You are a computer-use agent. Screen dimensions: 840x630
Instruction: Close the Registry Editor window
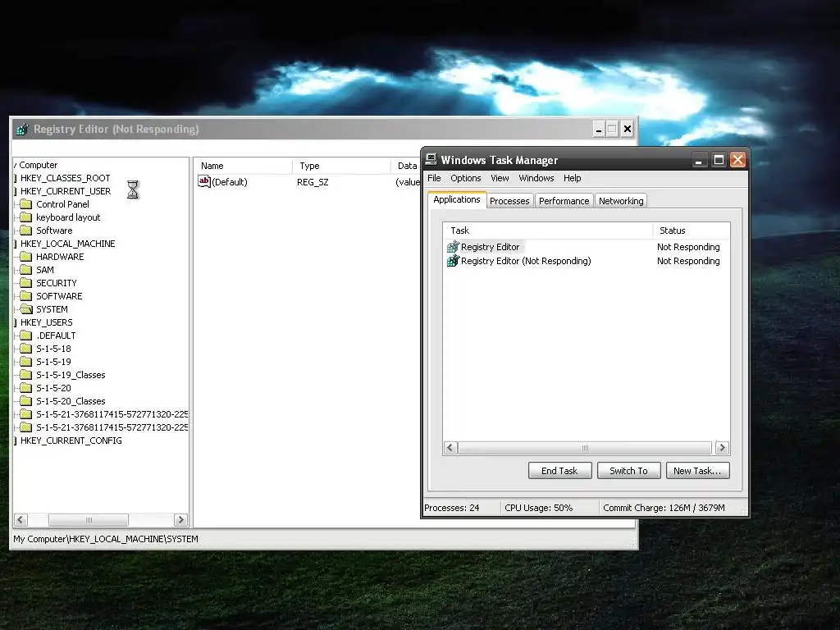(x=628, y=129)
